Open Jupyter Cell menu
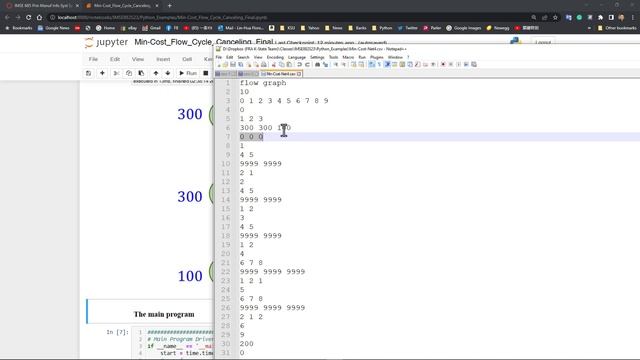640x360 pixels. tap(187, 59)
